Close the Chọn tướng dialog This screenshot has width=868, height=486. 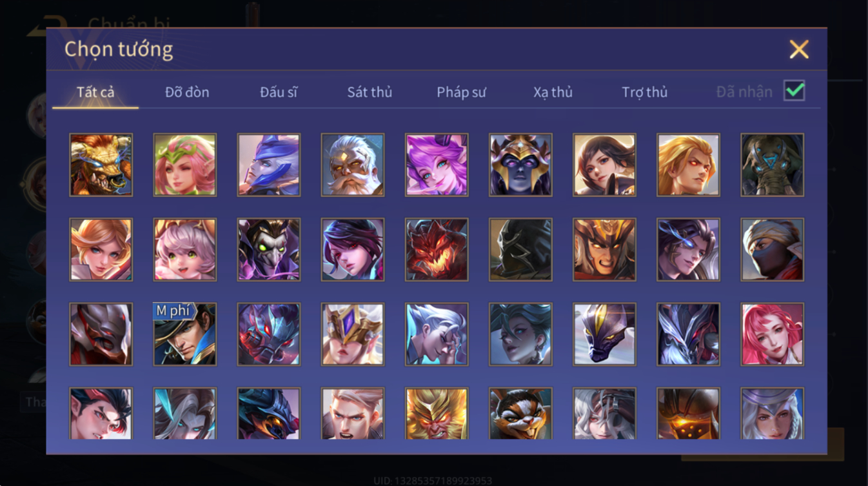pos(798,50)
